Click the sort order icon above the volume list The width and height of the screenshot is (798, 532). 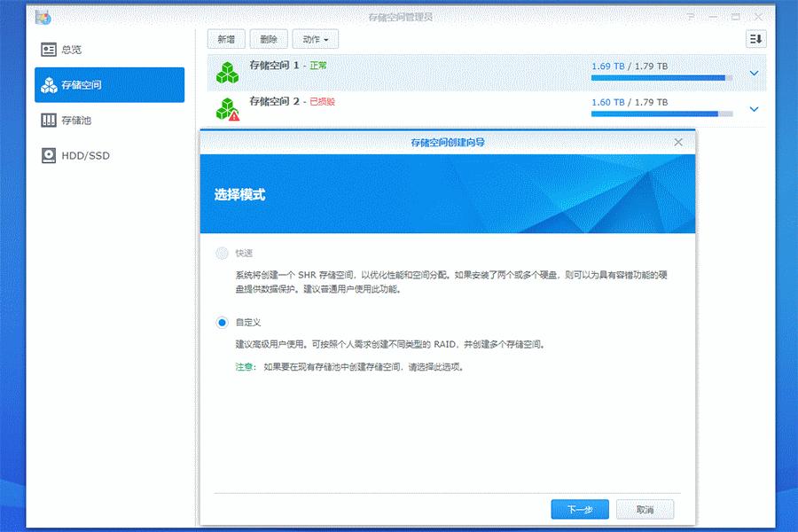coord(755,38)
